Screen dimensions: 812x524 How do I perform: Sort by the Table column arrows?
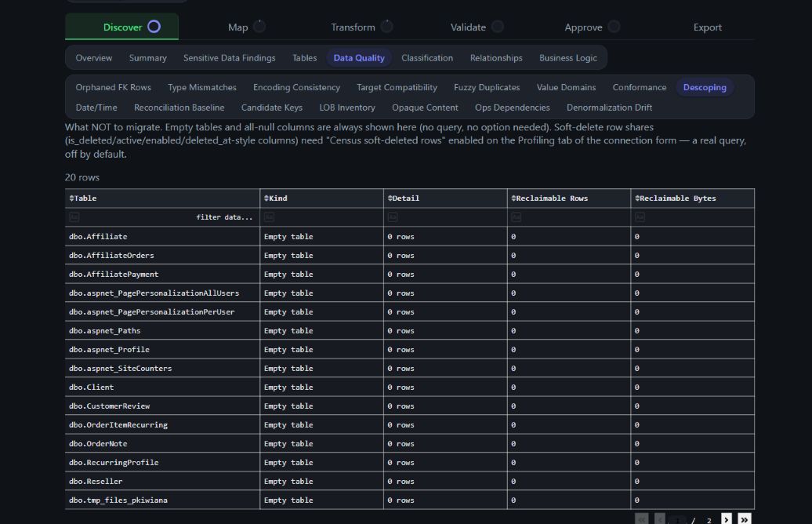coord(71,198)
